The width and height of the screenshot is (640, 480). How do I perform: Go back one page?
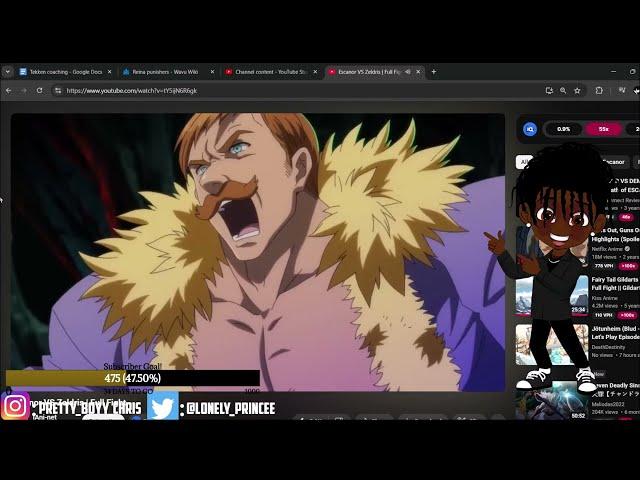click(9, 91)
